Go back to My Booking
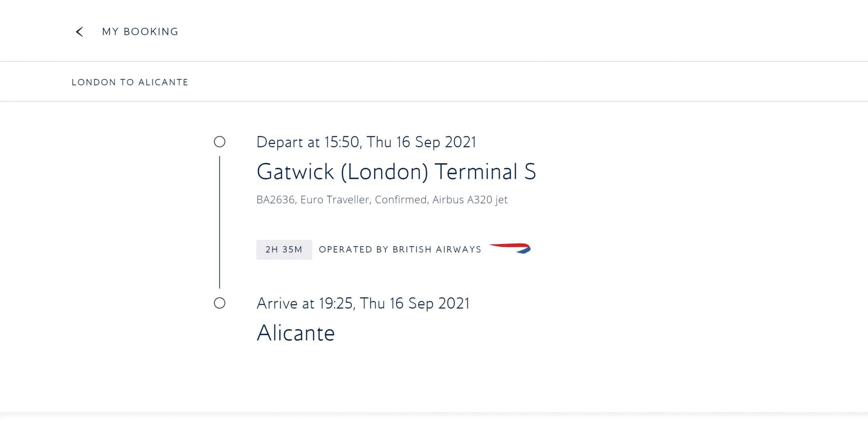 140,32
